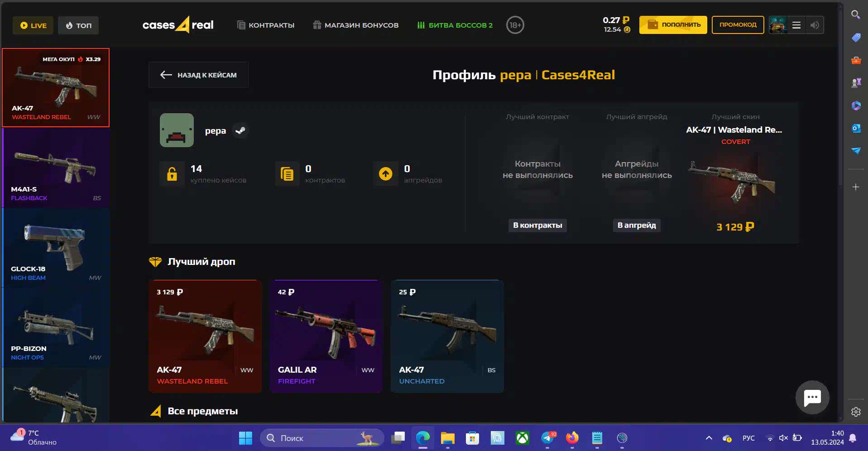Open Xbox app from taskbar
This screenshot has width=868, height=451.
coord(523,438)
